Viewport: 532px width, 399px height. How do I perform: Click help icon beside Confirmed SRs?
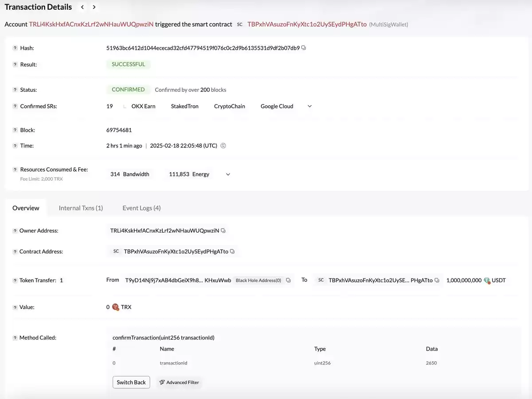point(15,107)
